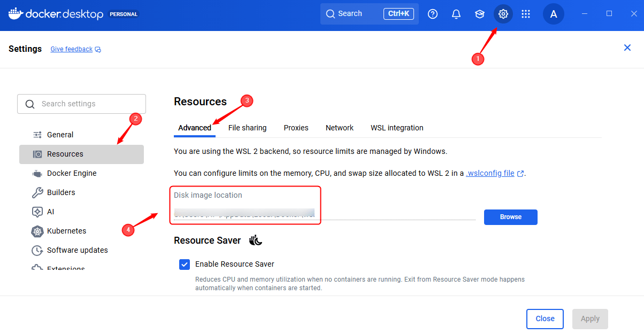Open the Proxies tab
Viewport: 644px width, 334px height.
(x=296, y=128)
